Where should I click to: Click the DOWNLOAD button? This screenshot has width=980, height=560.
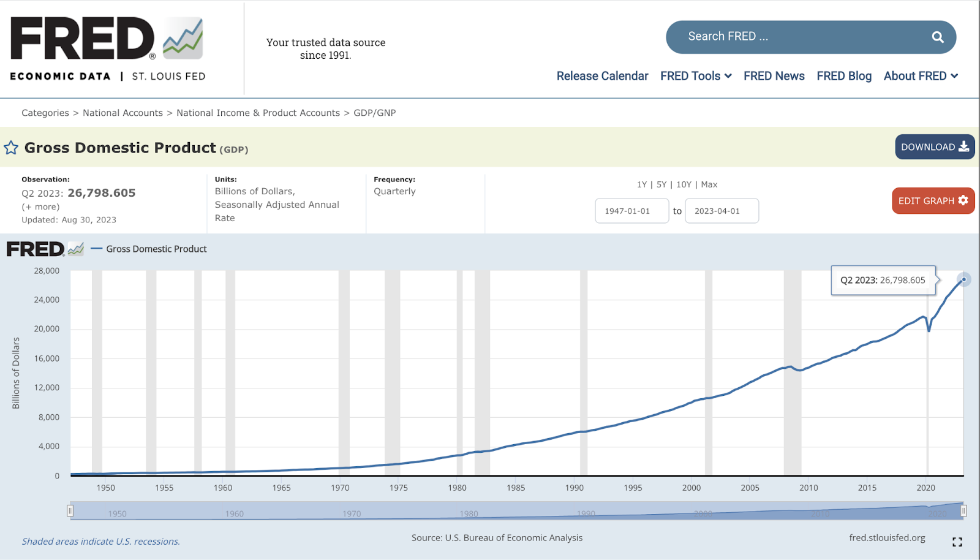(x=935, y=147)
